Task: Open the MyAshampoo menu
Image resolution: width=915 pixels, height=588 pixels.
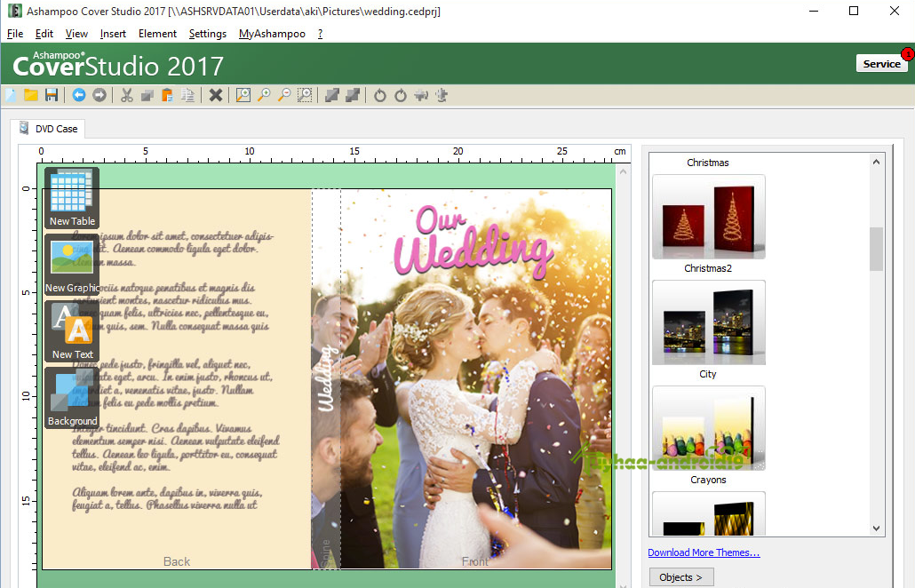Action: pos(272,34)
